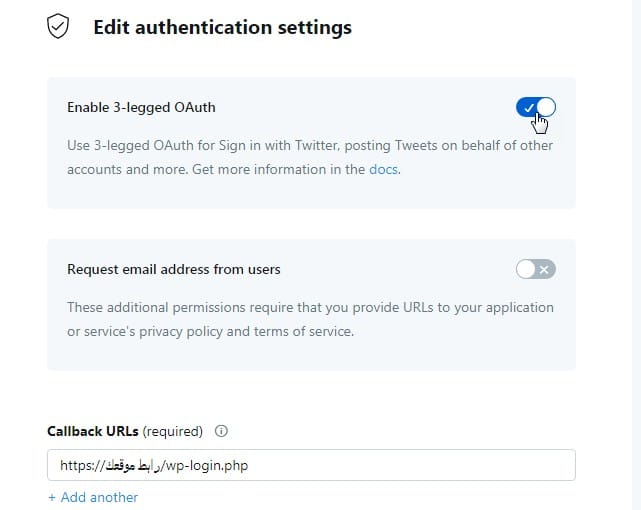641x510 pixels.
Task: Click the white checkmark inside the OAuth switch
Action: point(528,107)
